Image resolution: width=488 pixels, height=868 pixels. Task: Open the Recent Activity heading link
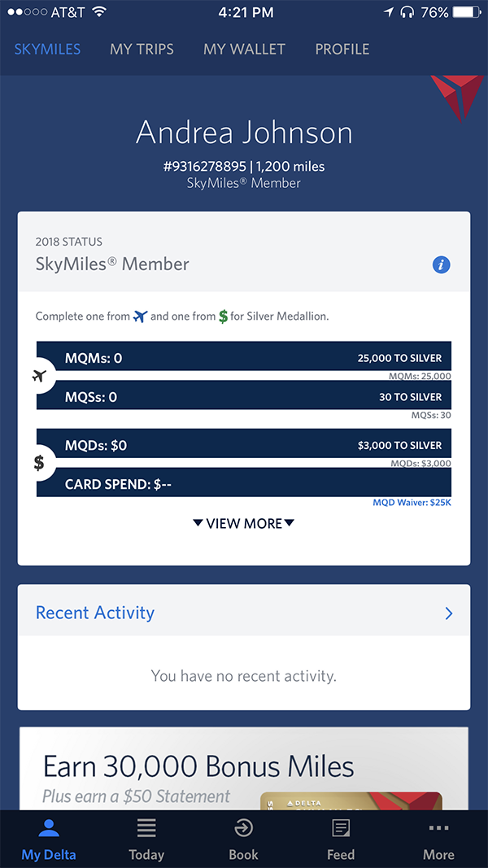coord(95,613)
